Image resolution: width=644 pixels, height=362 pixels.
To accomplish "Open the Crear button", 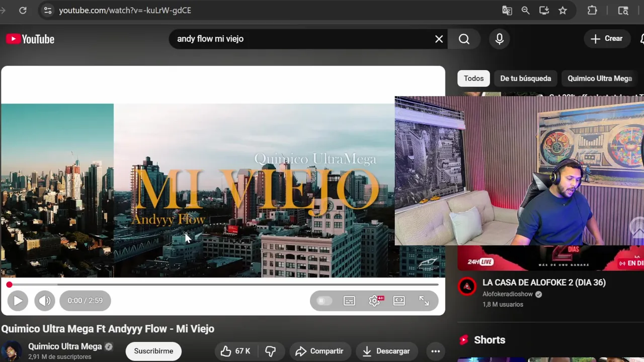I will tap(607, 39).
